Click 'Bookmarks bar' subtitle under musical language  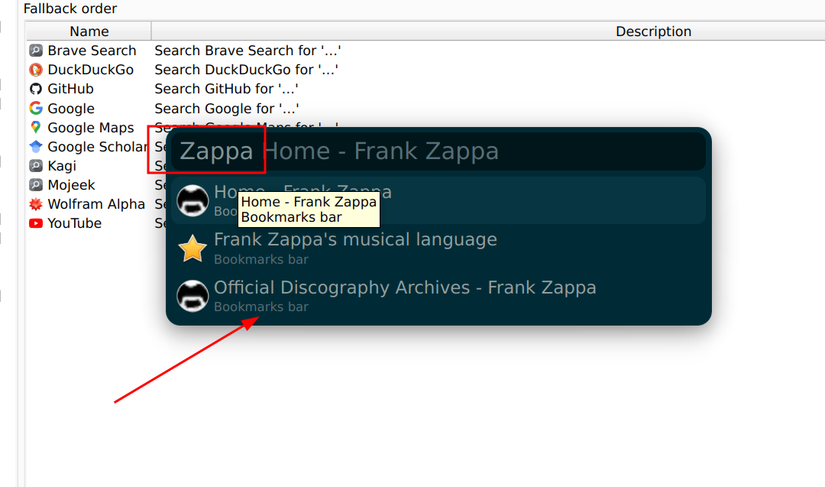click(261, 259)
